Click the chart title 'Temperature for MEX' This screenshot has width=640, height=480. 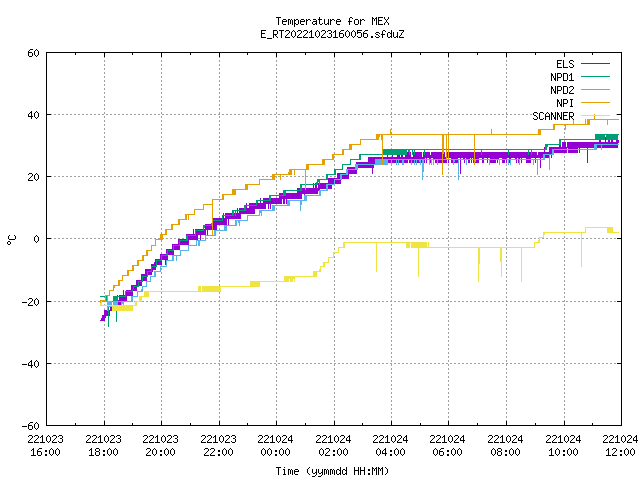click(x=332, y=21)
